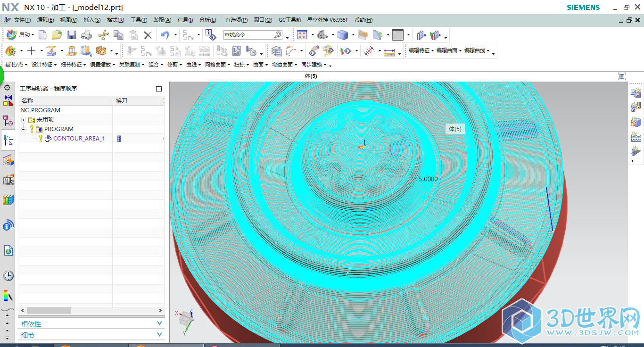The image size is (644, 347).
Task: Open the 帮助(H) menu
Action: coord(363,20)
